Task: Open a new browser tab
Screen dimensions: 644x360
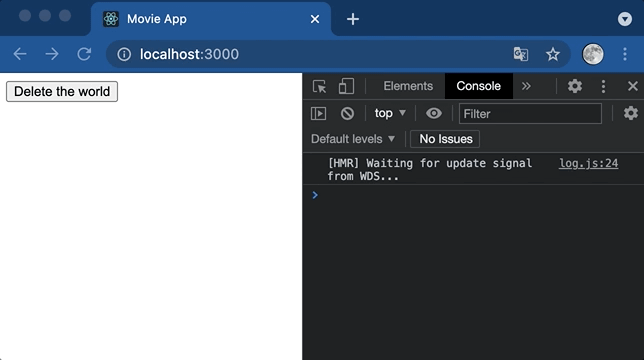Action: pos(353,19)
